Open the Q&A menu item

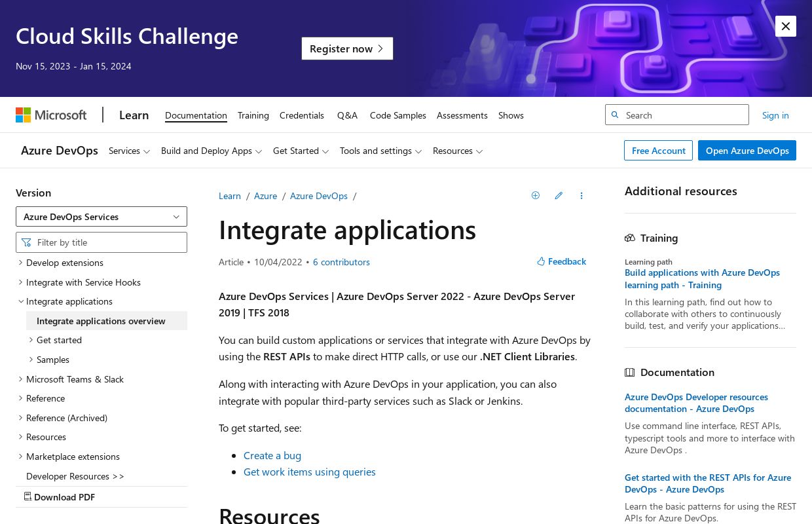[x=347, y=115]
